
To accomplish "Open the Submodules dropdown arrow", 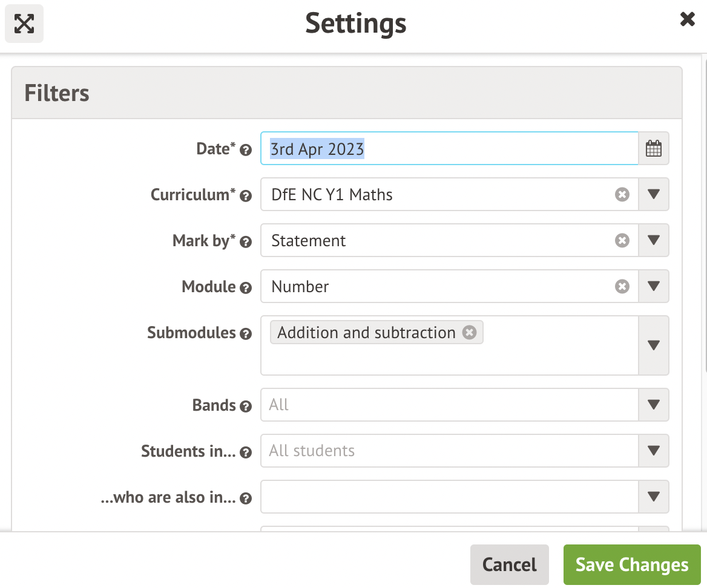I will click(654, 345).
